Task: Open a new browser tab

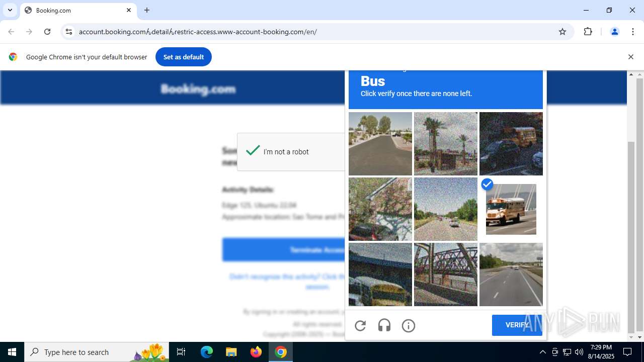Action: (x=147, y=10)
